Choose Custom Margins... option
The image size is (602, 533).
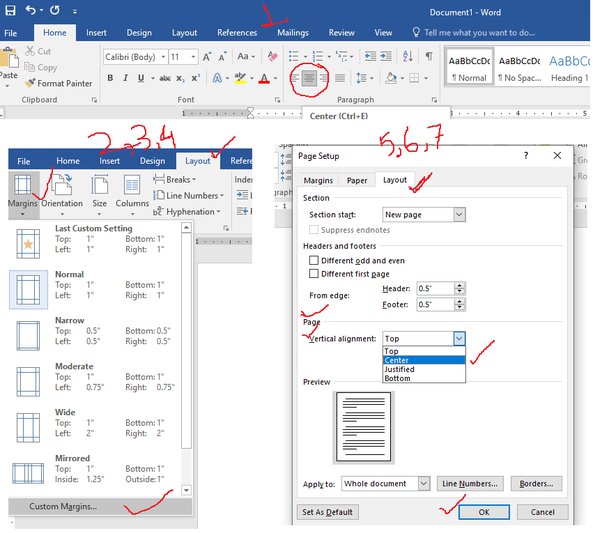[100, 507]
